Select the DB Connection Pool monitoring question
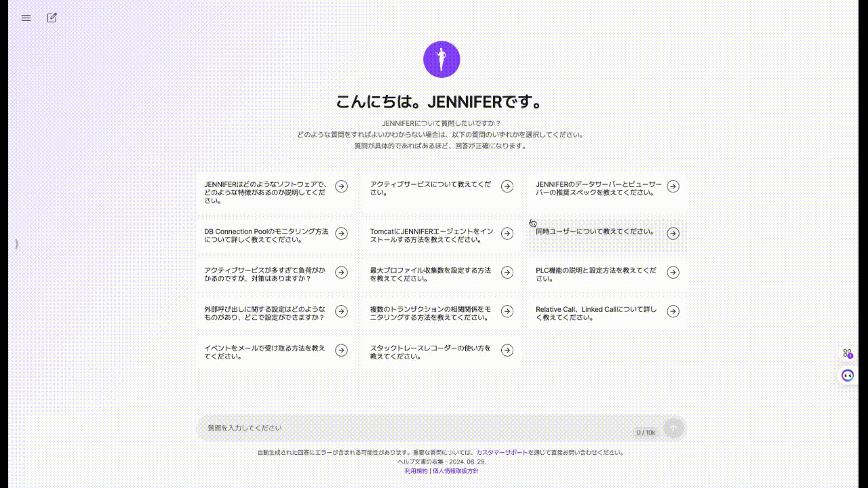This screenshot has width=868, height=488. click(x=266, y=235)
